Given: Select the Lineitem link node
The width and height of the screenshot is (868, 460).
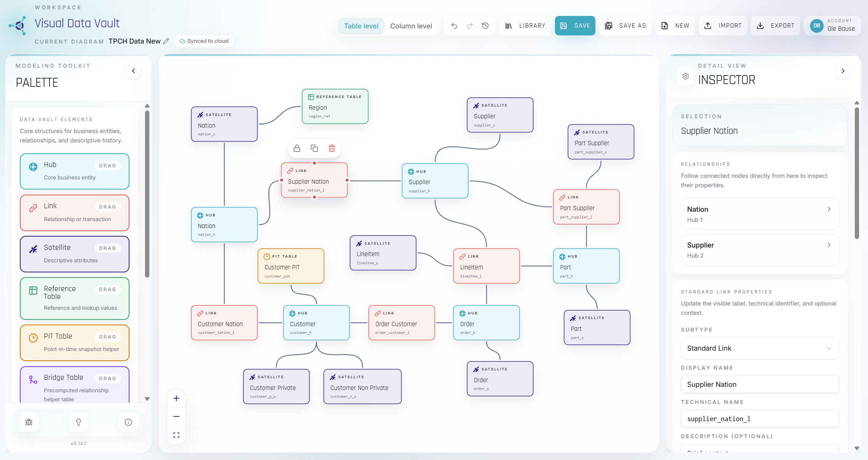Looking at the screenshot, I should [x=486, y=266].
